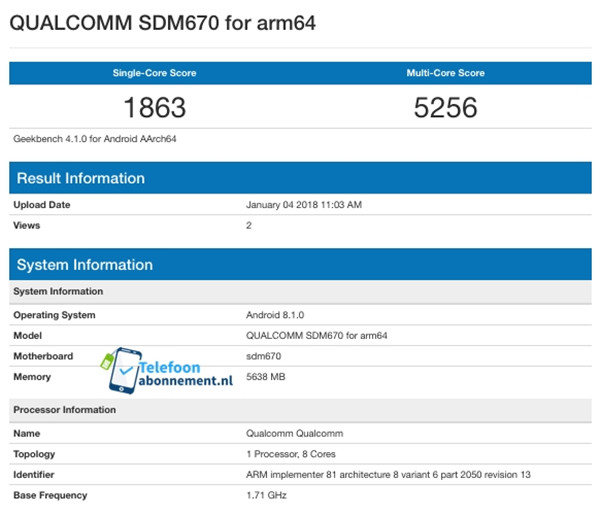The width and height of the screenshot is (600, 515).
Task: Click the Processor Information subheading
Action: pyautogui.click(x=64, y=410)
